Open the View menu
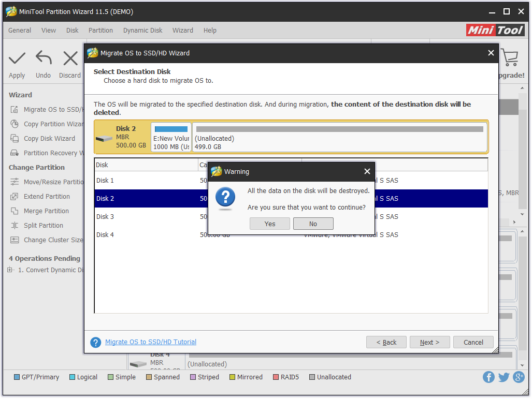This screenshot has width=532, height=399. coord(49,30)
